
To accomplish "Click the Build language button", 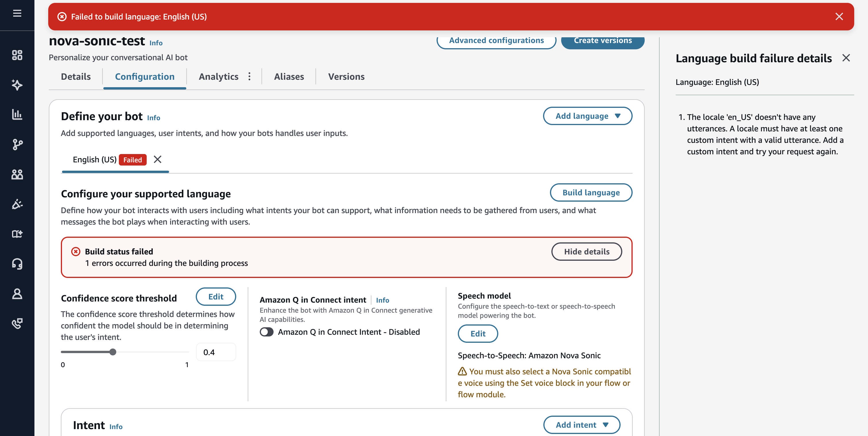I will click(x=591, y=192).
